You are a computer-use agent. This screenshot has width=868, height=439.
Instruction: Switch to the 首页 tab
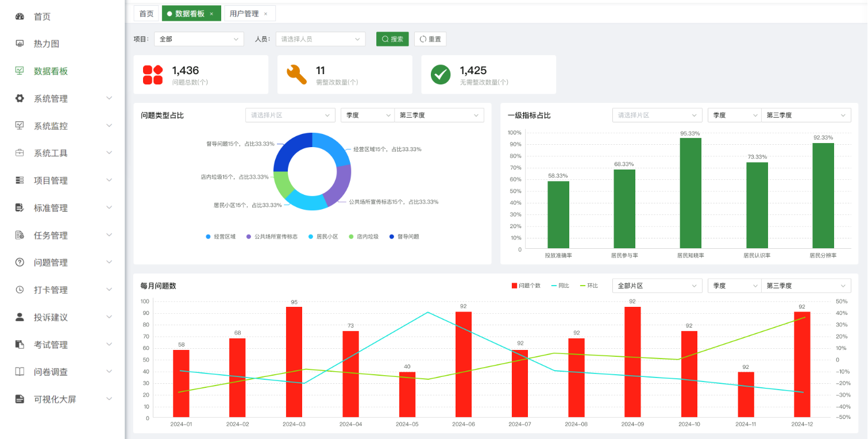[x=146, y=13]
